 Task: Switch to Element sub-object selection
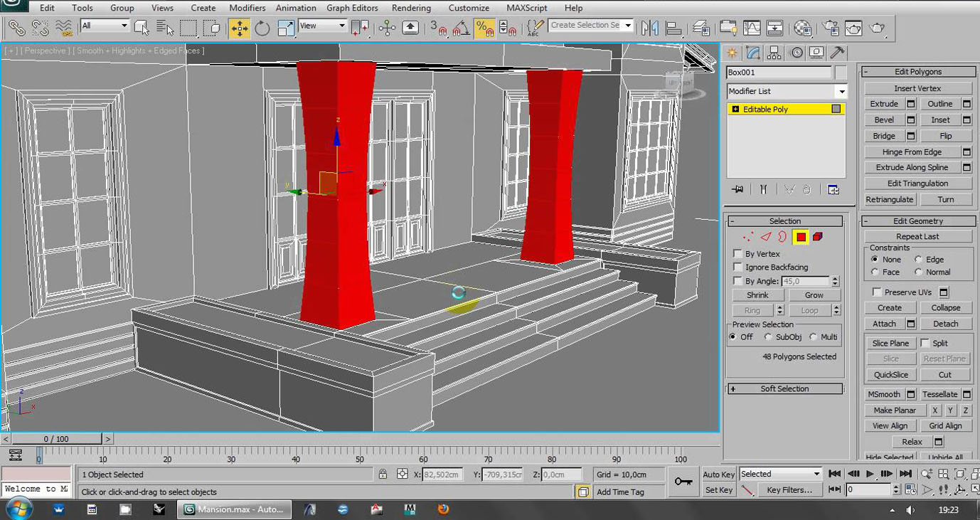point(818,237)
